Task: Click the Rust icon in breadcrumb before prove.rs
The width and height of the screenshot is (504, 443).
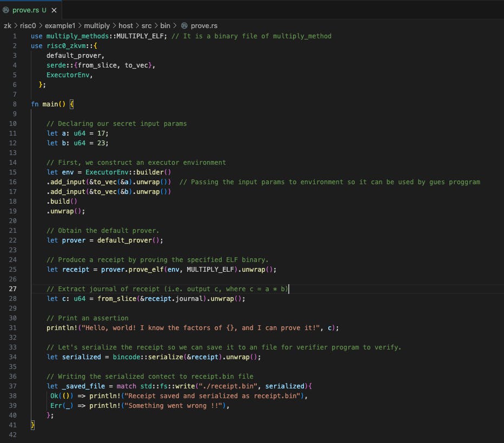Action: tap(184, 25)
